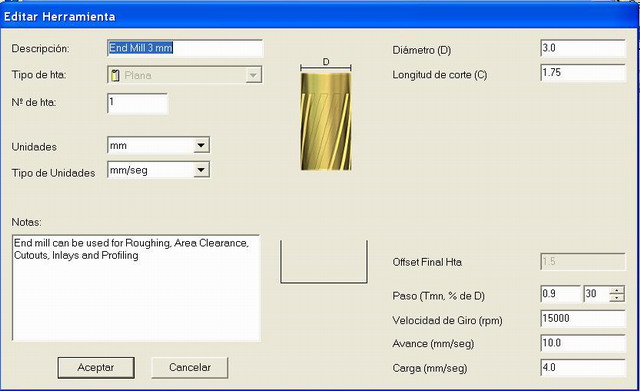Click the Carga (mm/seg) field
The height and width of the screenshot is (391, 640).
coord(583,367)
